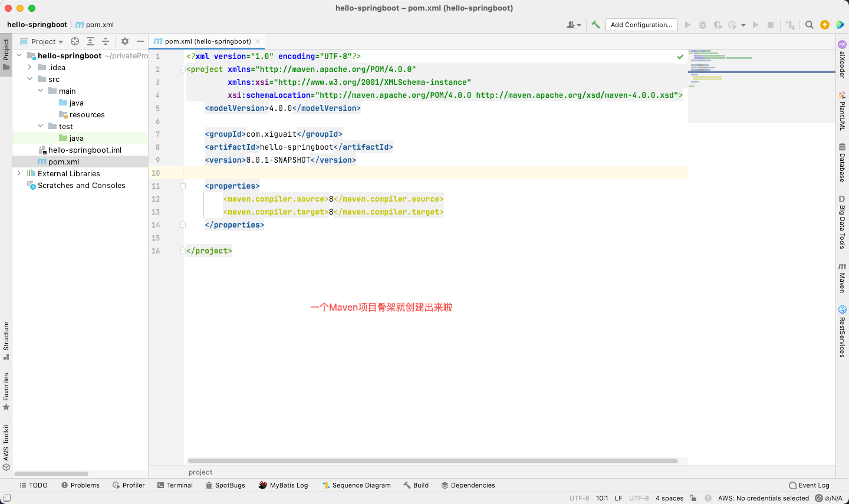Open the Profiler tool window
Viewport: 849px width, 504px height.
click(129, 485)
